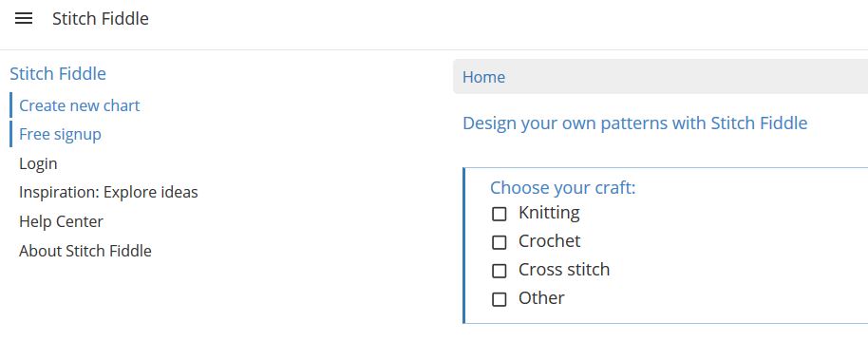Enable the Crochet checkbox box
The image size is (868, 360).
[x=500, y=242]
